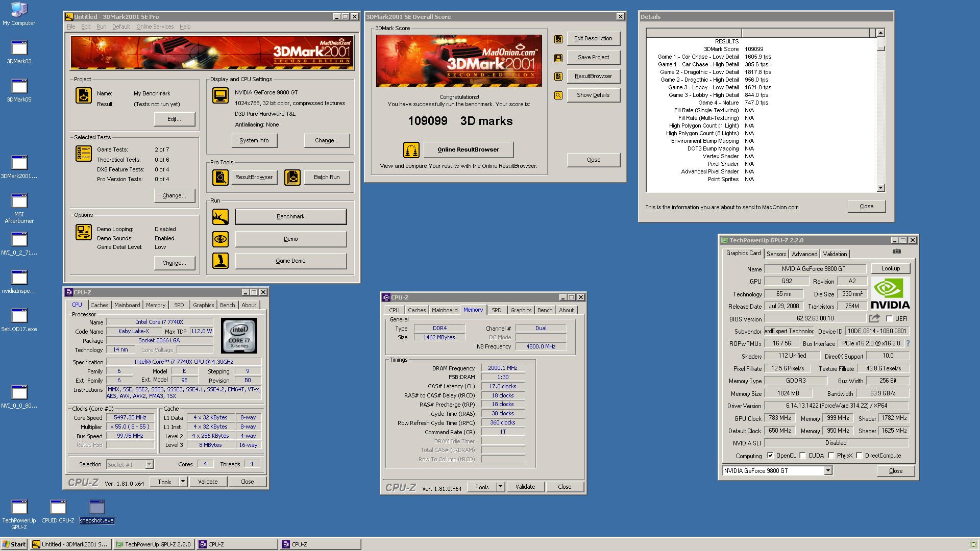Image resolution: width=980 pixels, height=551 pixels.
Task: Select the snapshot.exe desktop icon
Action: pos(96,511)
